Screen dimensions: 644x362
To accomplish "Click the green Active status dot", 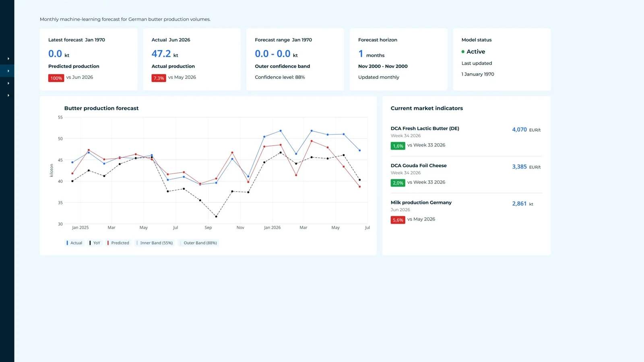I will (463, 51).
